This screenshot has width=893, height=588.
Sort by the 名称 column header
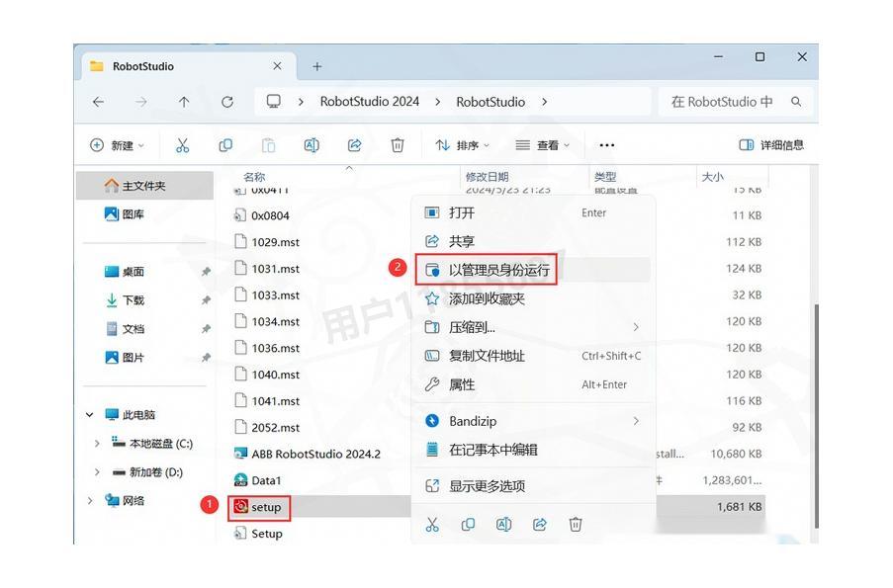pos(254,177)
